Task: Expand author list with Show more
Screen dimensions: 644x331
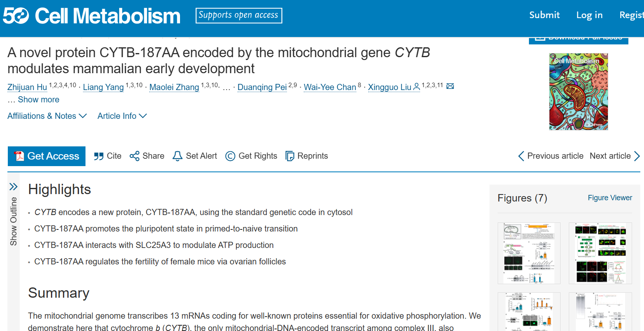Action: (x=38, y=100)
